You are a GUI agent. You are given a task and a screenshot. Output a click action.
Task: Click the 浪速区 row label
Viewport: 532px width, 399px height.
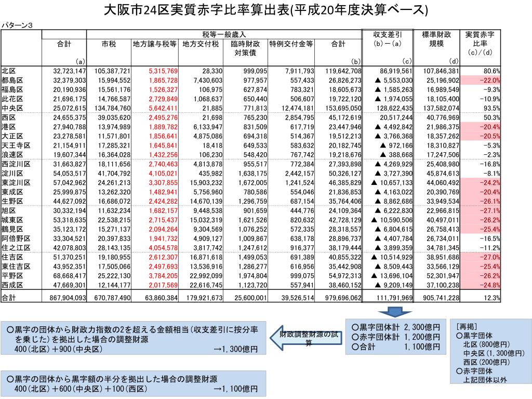point(12,154)
